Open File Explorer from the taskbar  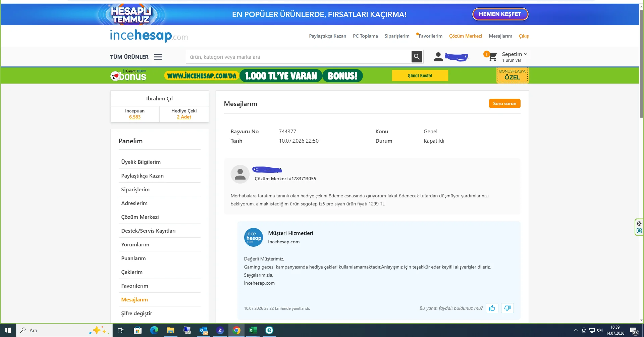[x=171, y=330]
